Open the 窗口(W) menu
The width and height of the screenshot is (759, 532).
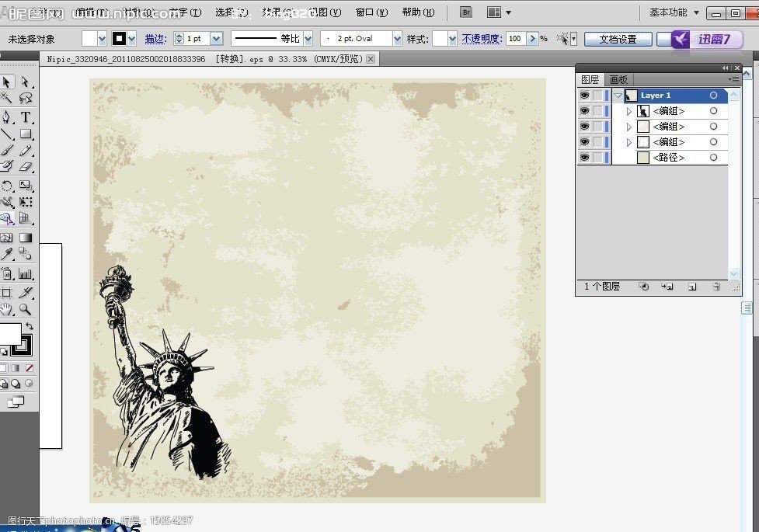click(x=371, y=12)
